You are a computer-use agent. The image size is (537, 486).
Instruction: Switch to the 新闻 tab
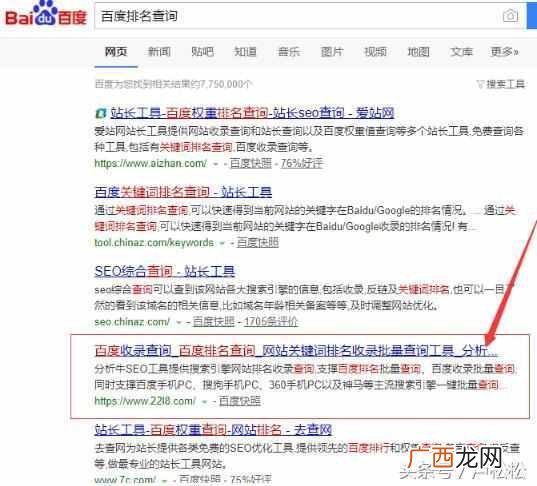tap(159, 52)
